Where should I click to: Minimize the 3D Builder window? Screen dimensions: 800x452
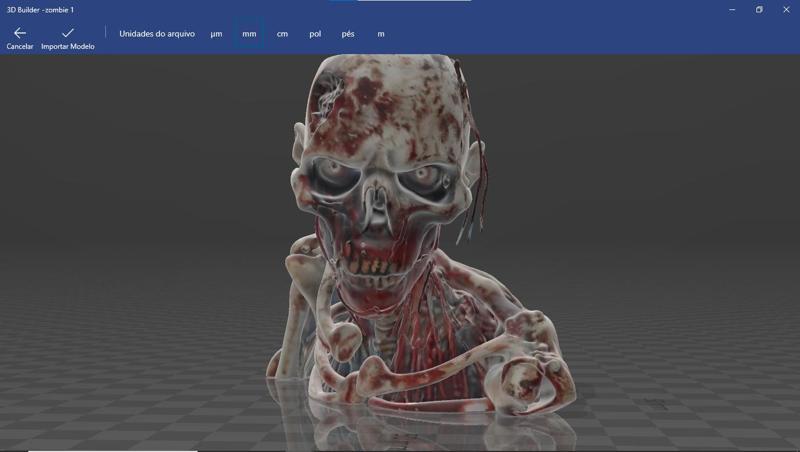(x=732, y=10)
